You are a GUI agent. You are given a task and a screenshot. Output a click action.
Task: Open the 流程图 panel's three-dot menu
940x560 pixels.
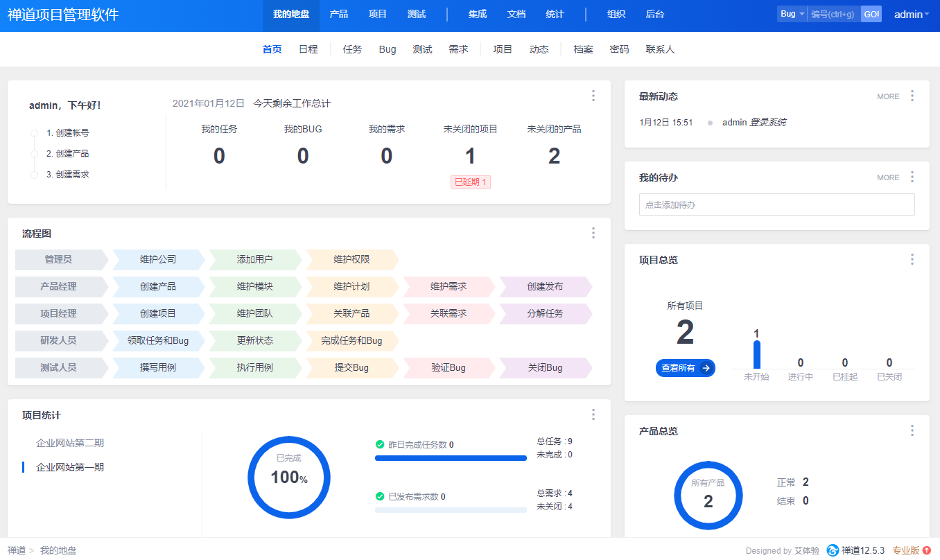(593, 233)
